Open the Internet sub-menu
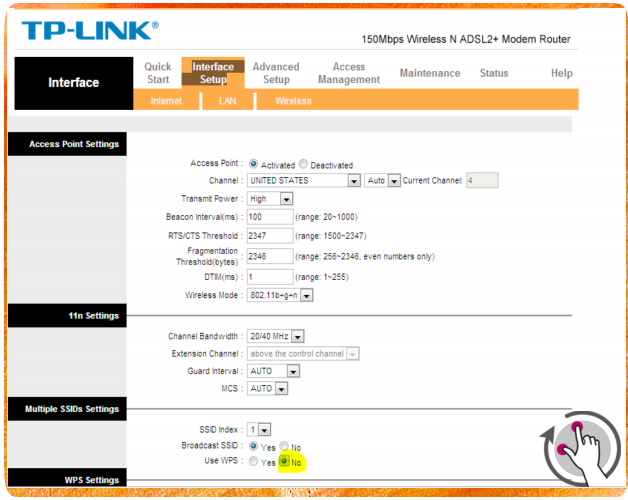This screenshot has height=500, width=628. tap(166, 101)
